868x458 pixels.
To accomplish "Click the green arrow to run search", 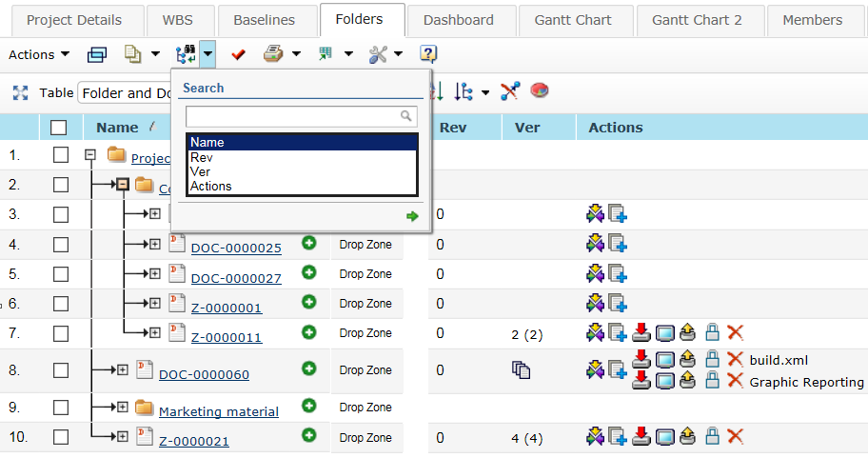I will pyautogui.click(x=412, y=216).
